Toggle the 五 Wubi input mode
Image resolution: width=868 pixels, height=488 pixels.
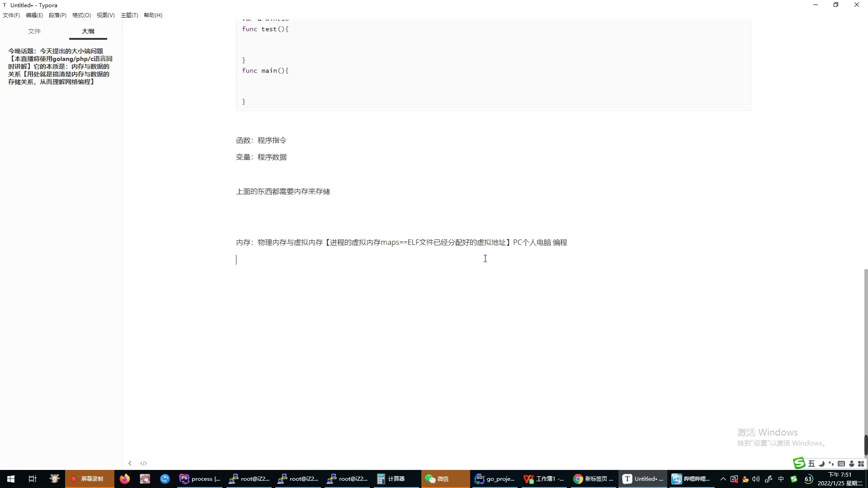(x=811, y=464)
